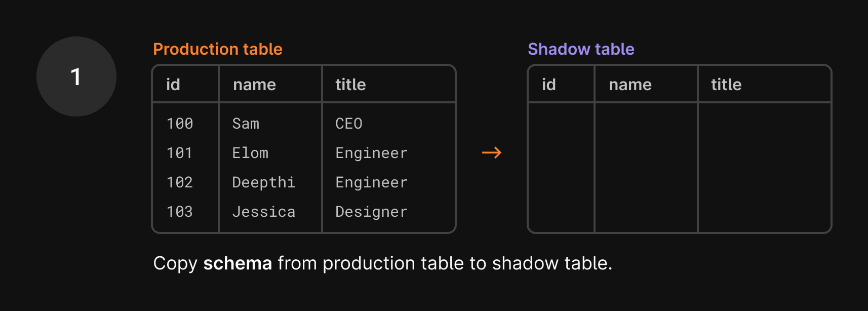Select the row id 100 cell

(180, 124)
